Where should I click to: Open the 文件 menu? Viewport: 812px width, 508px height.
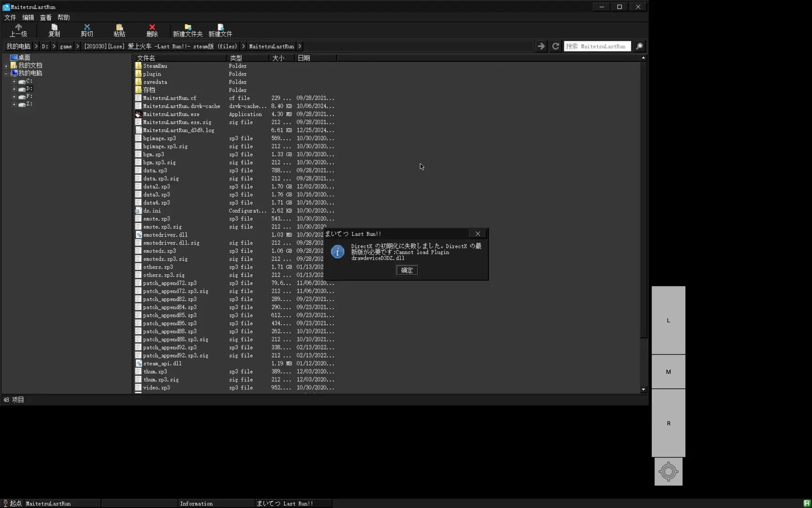10,17
